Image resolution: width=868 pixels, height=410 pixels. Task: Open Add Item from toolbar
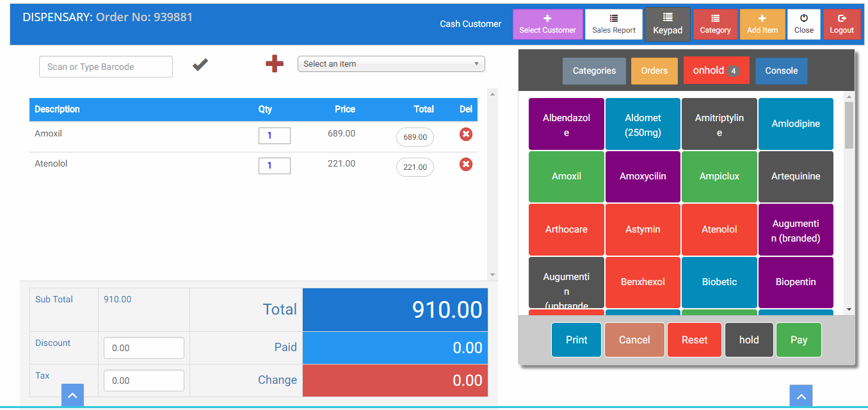pyautogui.click(x=762, y=24)
